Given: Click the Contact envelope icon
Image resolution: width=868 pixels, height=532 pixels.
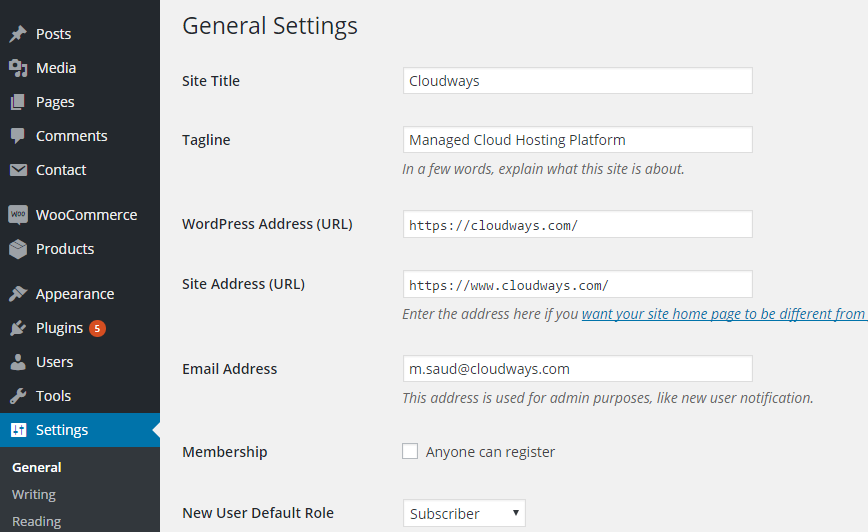Looking at the screenshot, I should point(18,170).
